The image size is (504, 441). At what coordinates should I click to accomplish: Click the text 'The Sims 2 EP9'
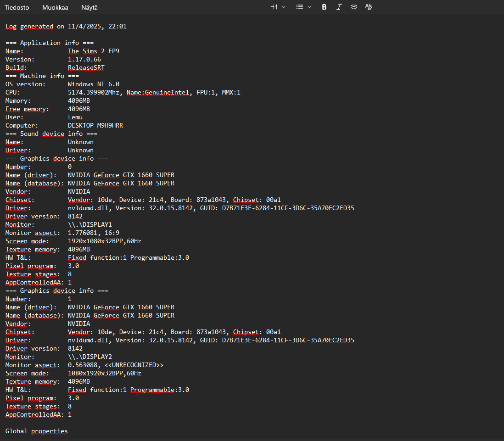94,51
